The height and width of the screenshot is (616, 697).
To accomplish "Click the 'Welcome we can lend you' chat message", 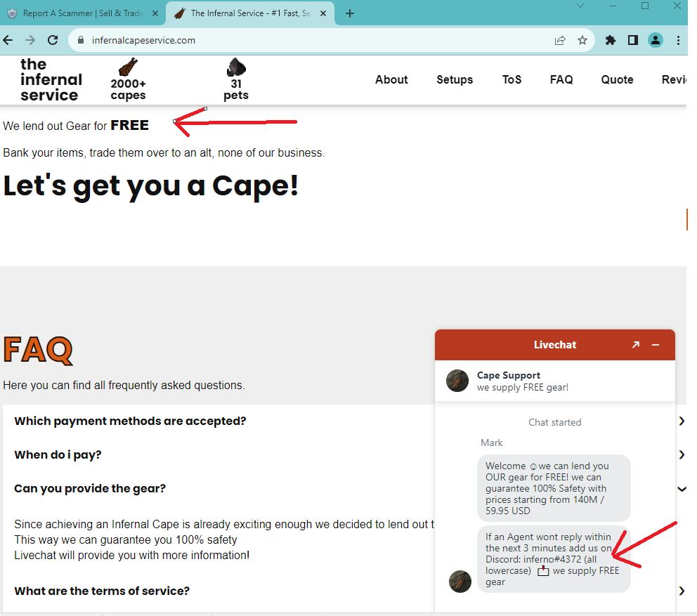I will (x=554, y=488).
